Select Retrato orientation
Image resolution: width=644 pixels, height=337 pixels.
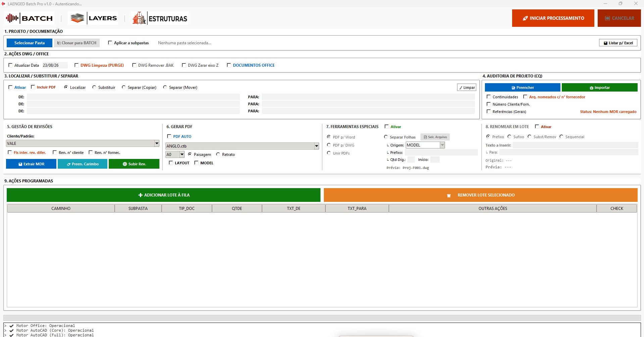pyautogui.click(x=218, y=154)
